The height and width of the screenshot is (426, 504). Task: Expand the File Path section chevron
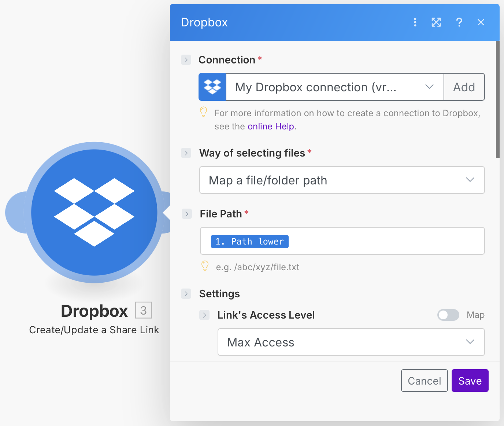tap(187, 214)
